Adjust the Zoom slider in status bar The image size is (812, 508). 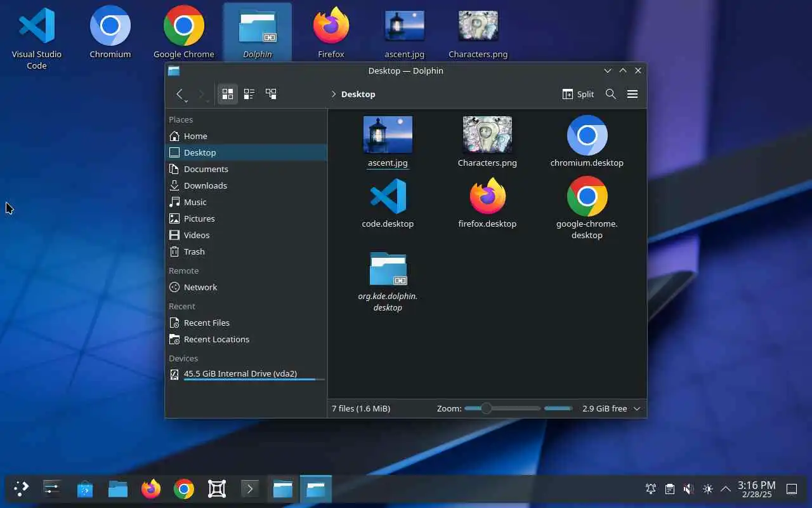pyautogui.click(x=502, y=408)
